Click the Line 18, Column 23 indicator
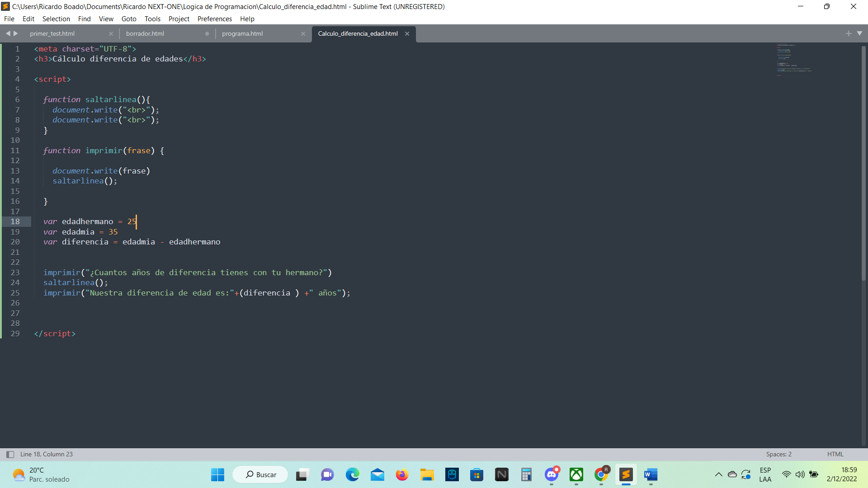 click(46, 455)
